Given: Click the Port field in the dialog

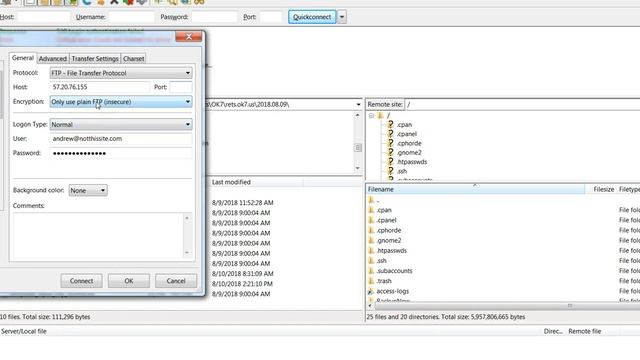Looking at the screenshot, I should tap(181, 87).
